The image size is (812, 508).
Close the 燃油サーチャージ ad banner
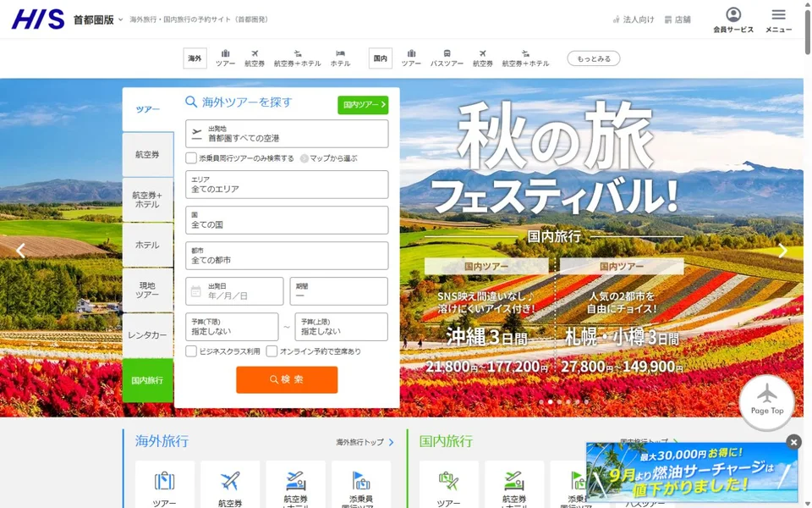(x=793, y=442)
